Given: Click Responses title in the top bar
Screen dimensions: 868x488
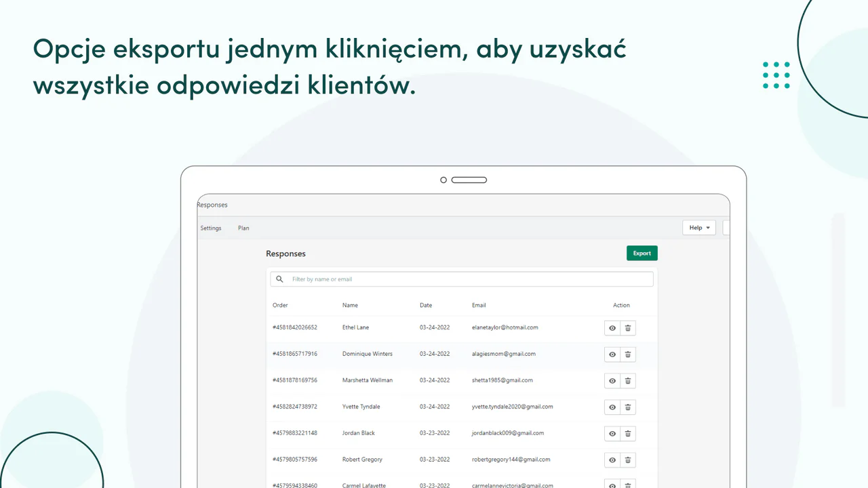Looking at the screenshot, I should (x=212, y=205).
